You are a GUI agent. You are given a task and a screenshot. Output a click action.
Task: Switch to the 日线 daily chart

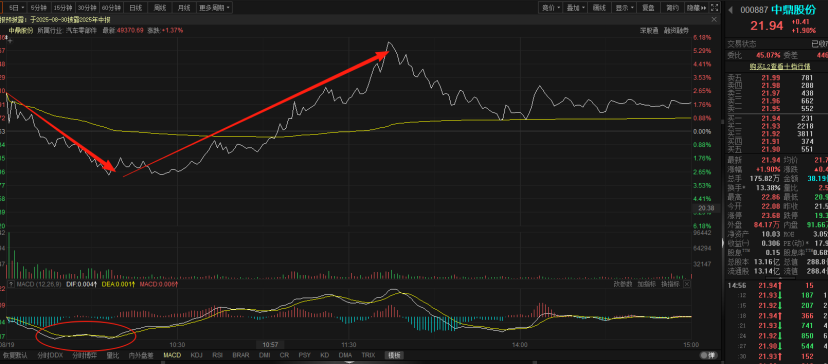136,7
